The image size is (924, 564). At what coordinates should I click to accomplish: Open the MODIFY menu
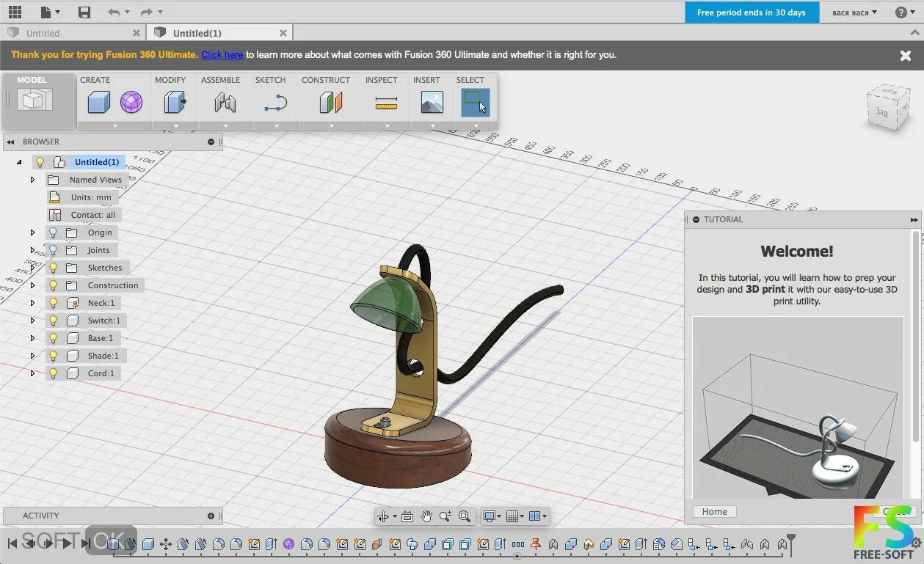[170, 80]
